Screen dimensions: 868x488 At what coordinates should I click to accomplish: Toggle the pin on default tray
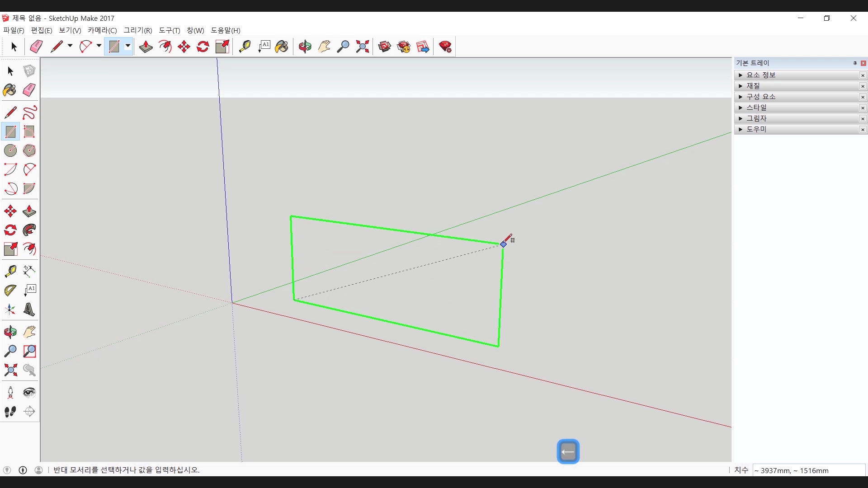point(855,63)
